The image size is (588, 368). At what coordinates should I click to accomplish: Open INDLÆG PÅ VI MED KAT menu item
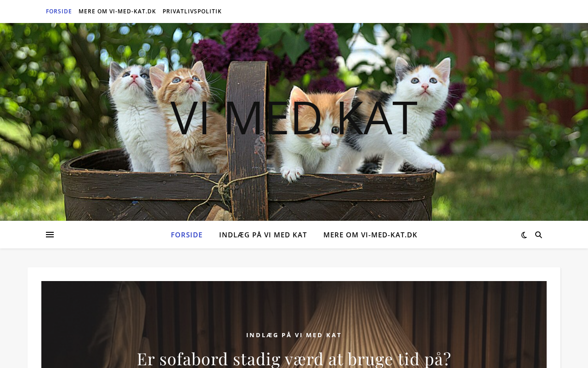coord(263,235)
